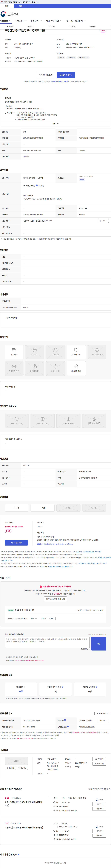
Task: Jump to the 근무조건 section tab
Action: [x=31, y=27]
